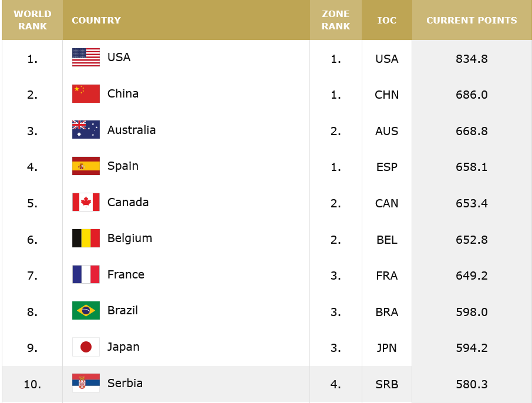Click USA's 834.8 points value
The image size is (532, 403).
click(x=472, y=59)
